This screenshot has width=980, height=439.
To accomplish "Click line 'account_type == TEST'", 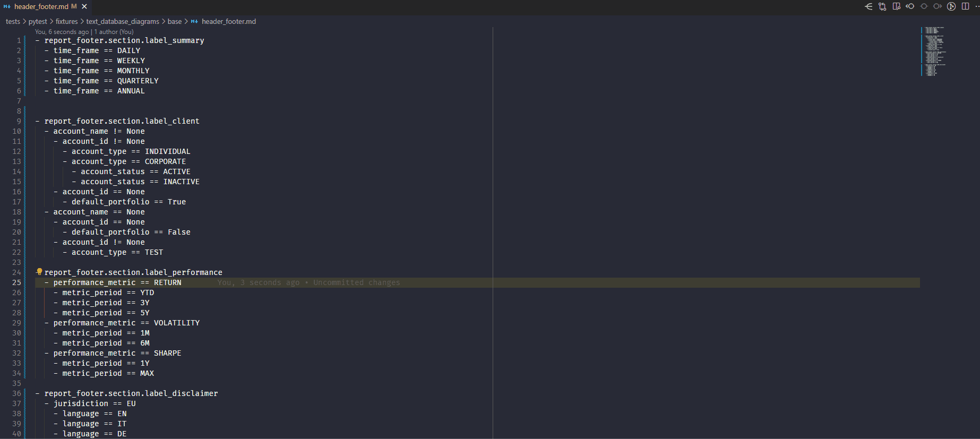I will [x=117, y=252].
